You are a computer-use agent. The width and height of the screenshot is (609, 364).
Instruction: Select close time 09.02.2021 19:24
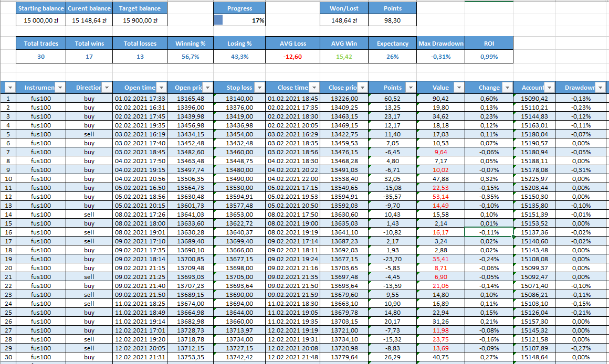pyautogui.click(x=293, y=259)
